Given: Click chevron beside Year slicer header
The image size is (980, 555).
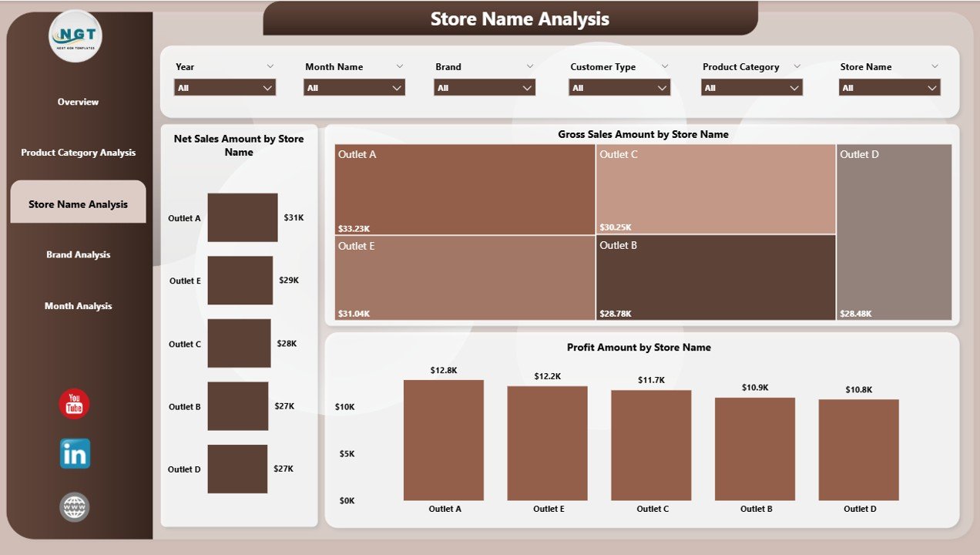Looking at the screenshot, I should coord(270,67).
